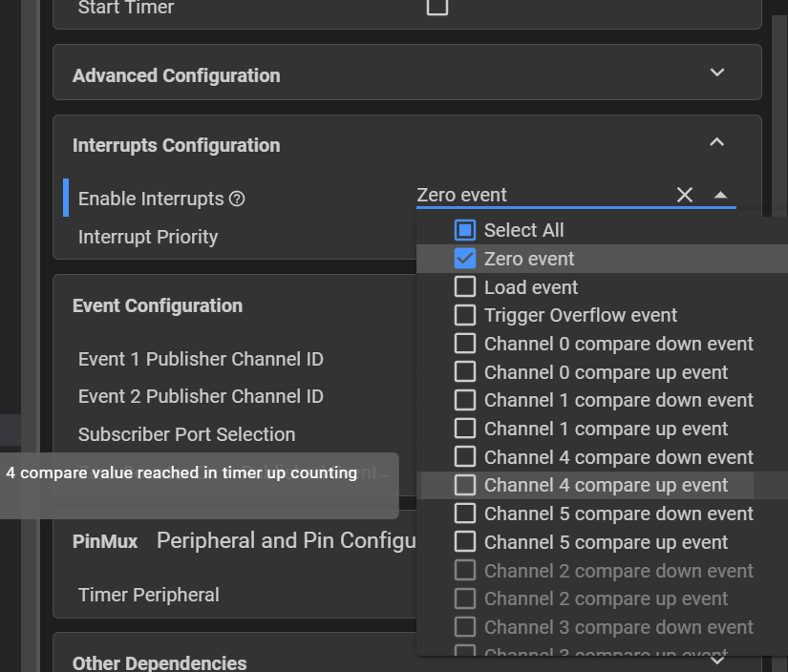
Task: Click the help icon beside Enable Interrupts
Action: point(237,199)
